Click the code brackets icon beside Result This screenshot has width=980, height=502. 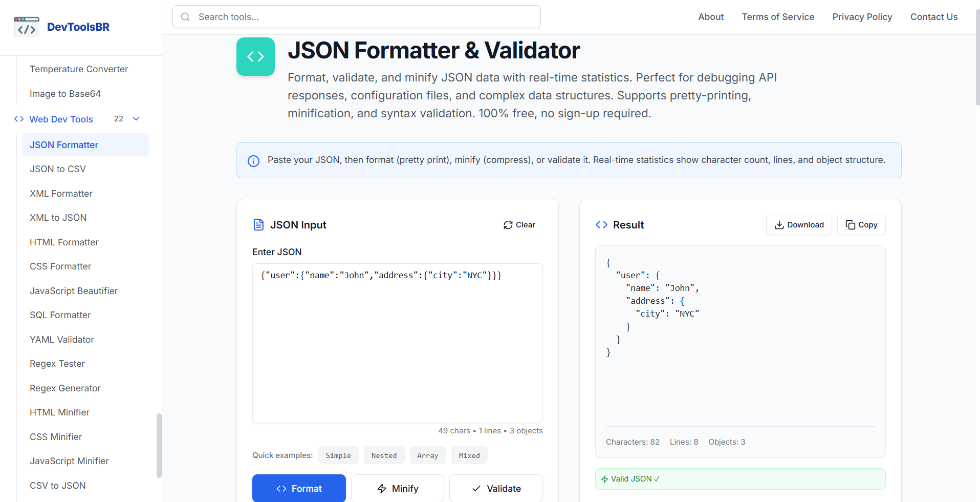(601, 224)
